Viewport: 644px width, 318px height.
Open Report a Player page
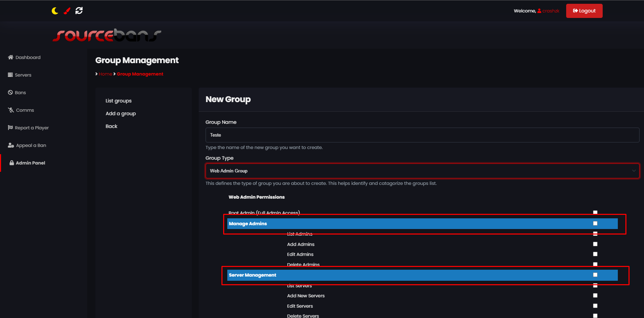click(28, 128)
